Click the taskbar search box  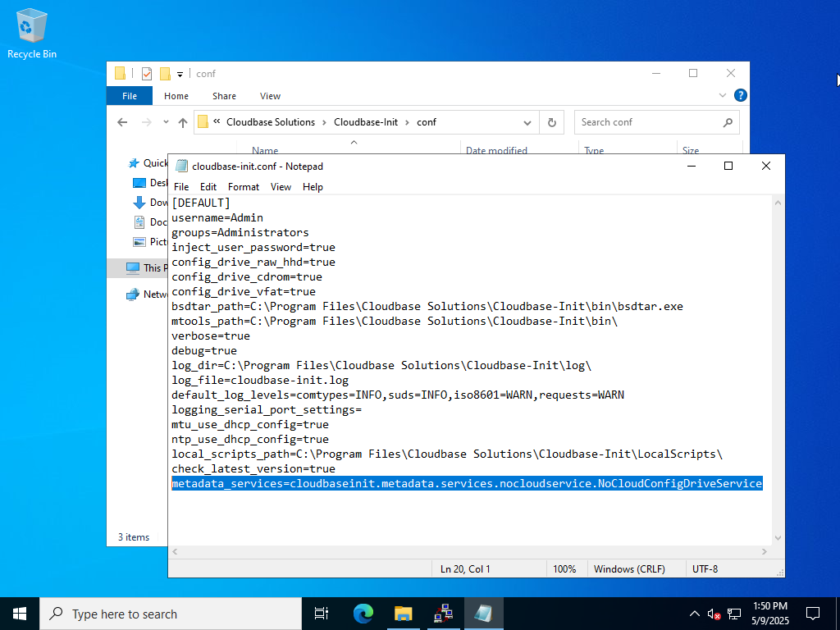click(171, 614)
